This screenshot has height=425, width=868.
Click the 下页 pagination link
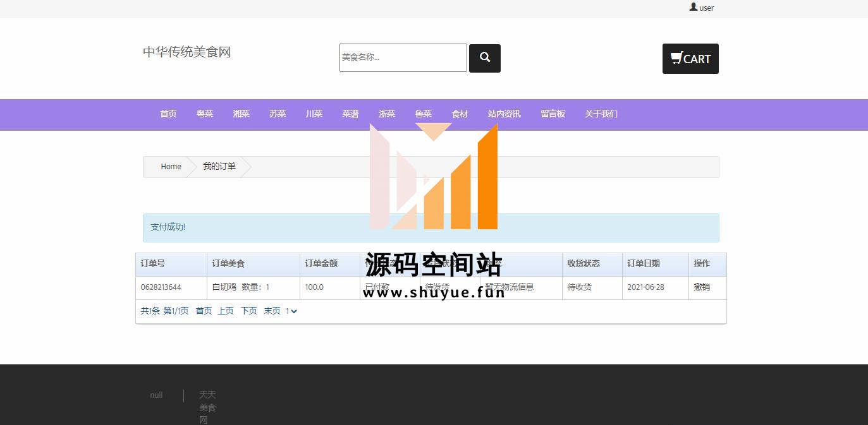(249, 311)
